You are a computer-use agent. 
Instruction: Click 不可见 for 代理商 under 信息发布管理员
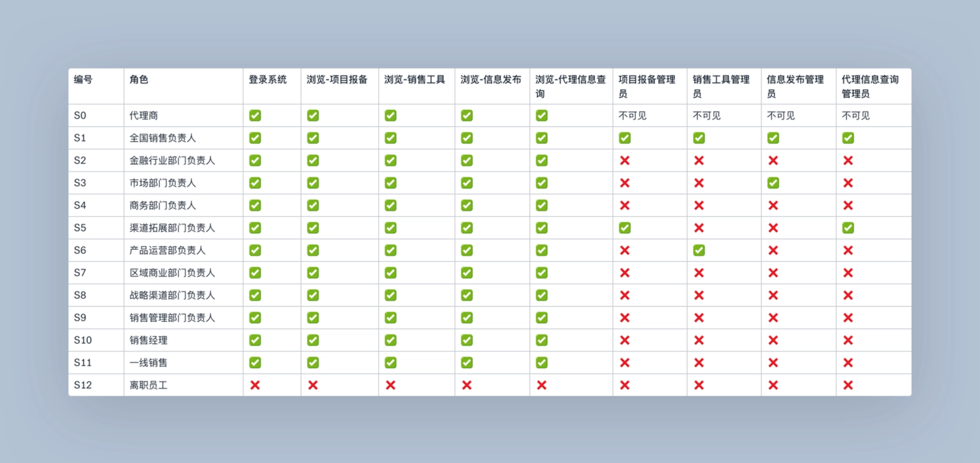780,115
